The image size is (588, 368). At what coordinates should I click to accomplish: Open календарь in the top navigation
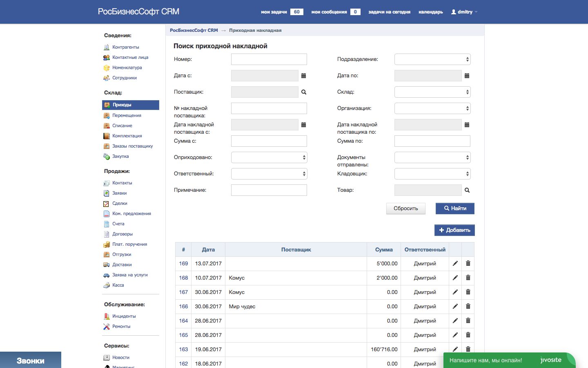point(430,12)
